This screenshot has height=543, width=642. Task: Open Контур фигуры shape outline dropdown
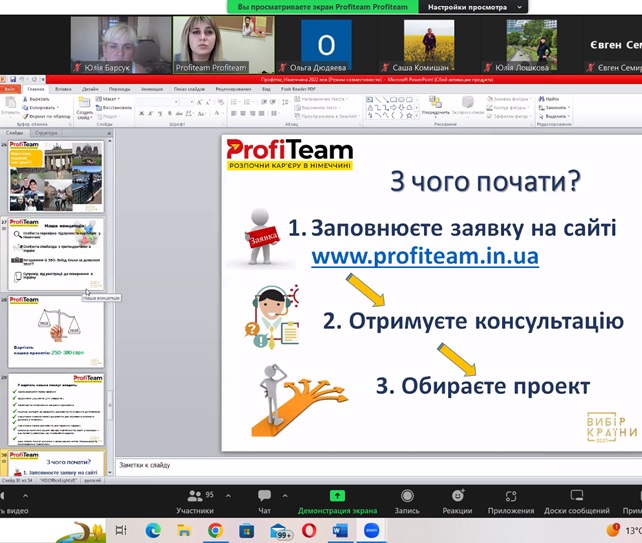coord(507,108)
